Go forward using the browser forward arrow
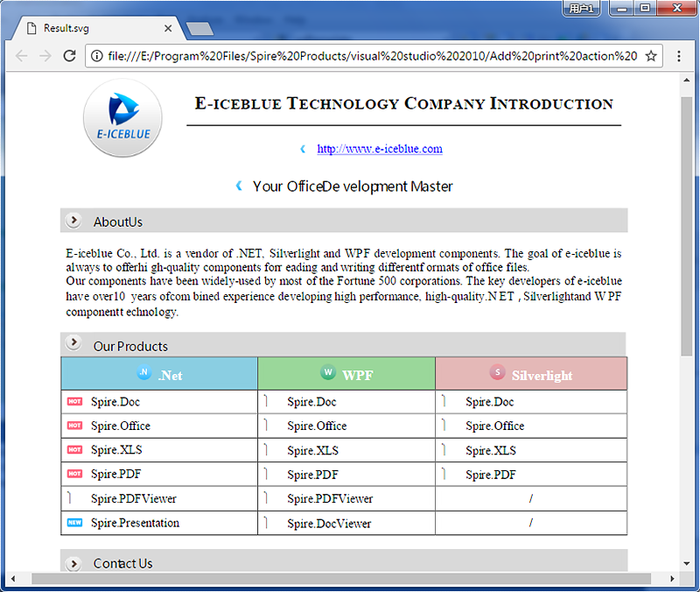Screen dimensions: 700x592 point(45,56)
